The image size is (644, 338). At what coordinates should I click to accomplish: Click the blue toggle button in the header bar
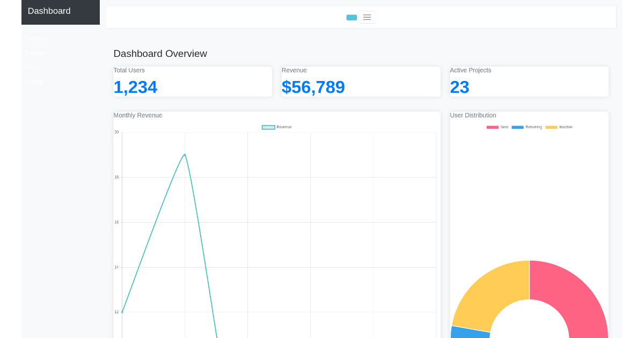point(352,17)
